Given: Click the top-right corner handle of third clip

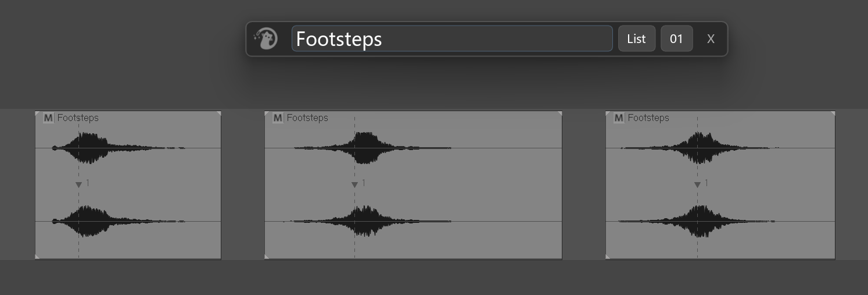Looking at the screenshot, I should 833,113.
